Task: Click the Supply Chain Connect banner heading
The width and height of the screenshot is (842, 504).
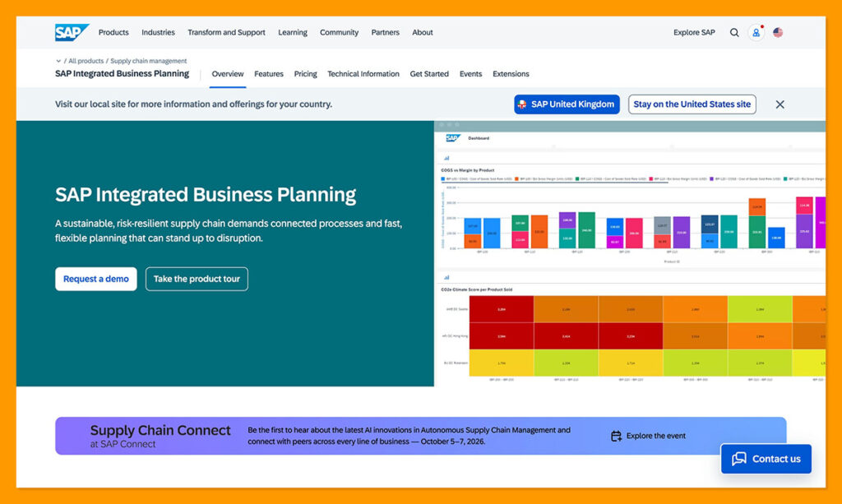Action: click(x=160, y=431)
